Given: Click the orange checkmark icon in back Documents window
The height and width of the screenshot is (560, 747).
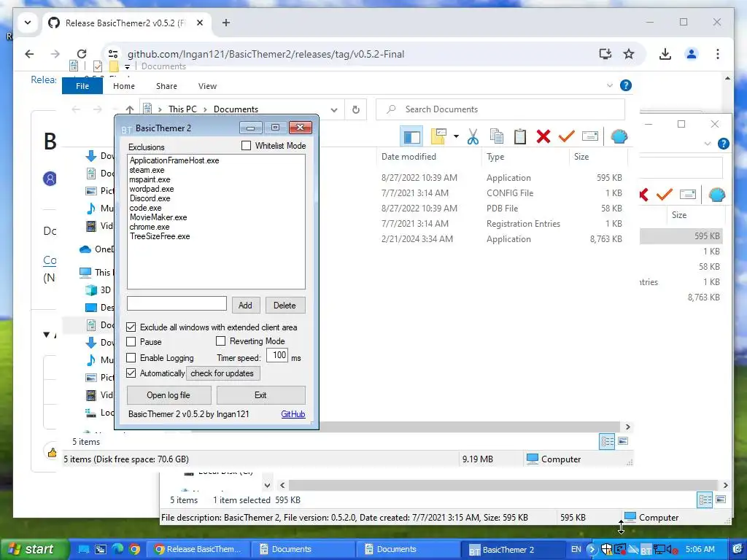Looking at the screenshot, I should (664, 194).
